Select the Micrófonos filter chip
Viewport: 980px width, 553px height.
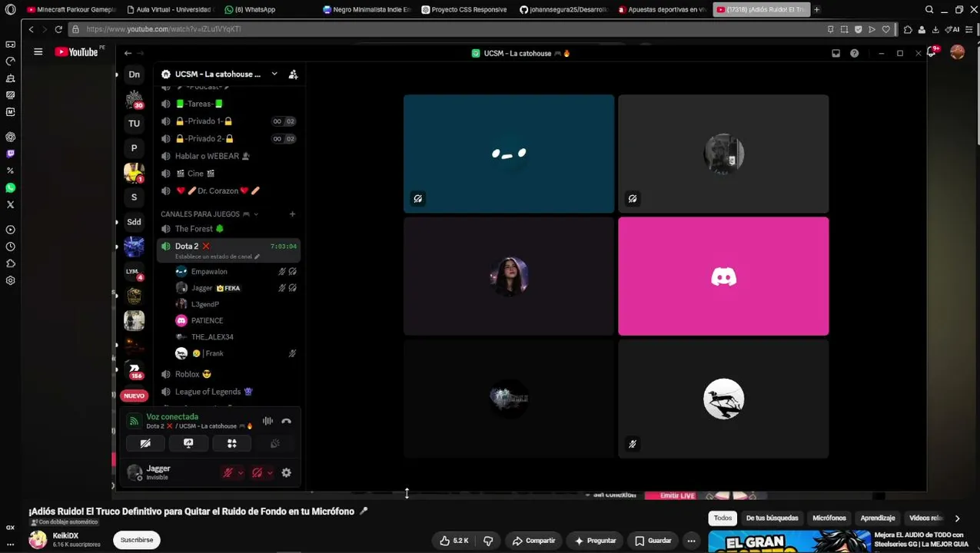click(x=829, y=518)
